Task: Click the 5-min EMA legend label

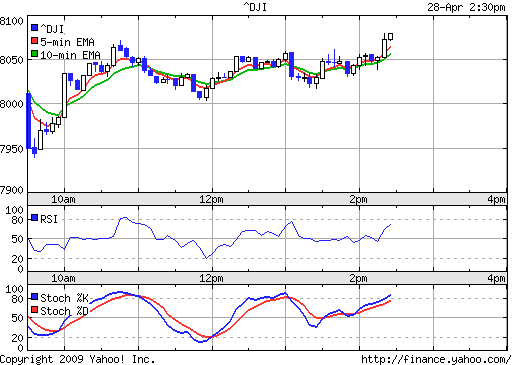Action: pos(67,42)
